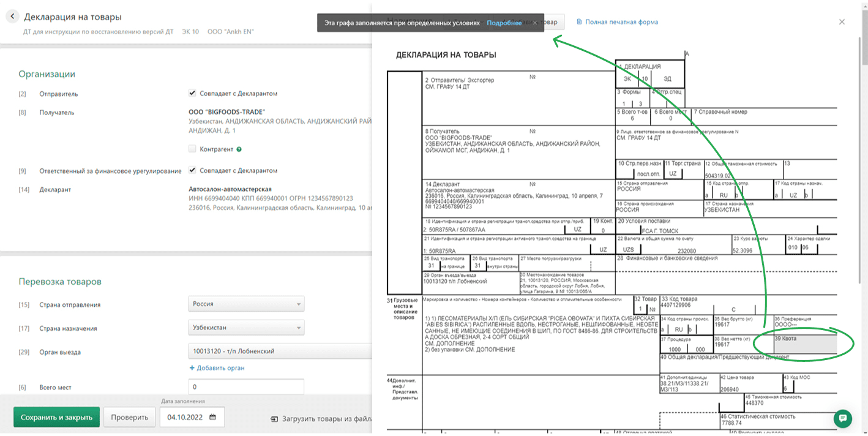Expand the Страна отправления dropdown
The width and height of the screenshot is (868, 436).
point(245,304)
